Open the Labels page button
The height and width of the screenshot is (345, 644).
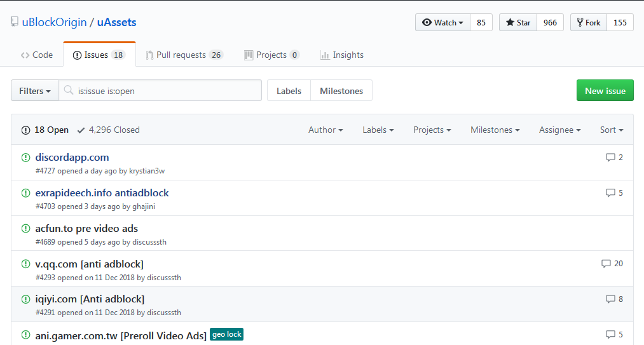point(289,91)
